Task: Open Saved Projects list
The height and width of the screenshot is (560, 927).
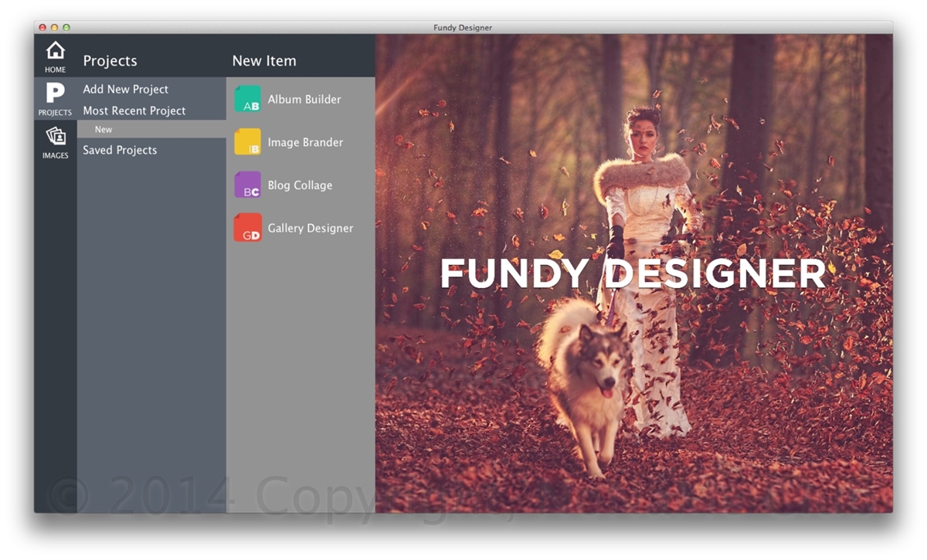Action: 120,150
